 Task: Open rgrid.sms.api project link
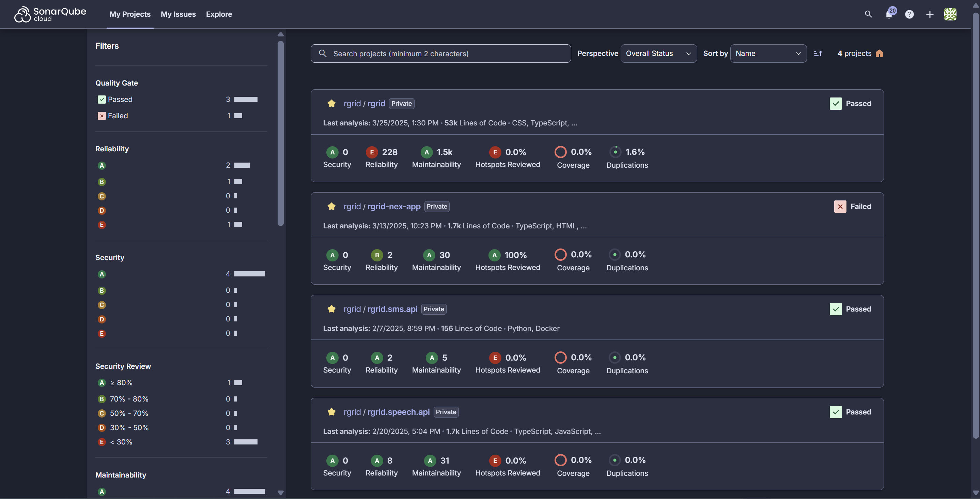coord(392,309)
